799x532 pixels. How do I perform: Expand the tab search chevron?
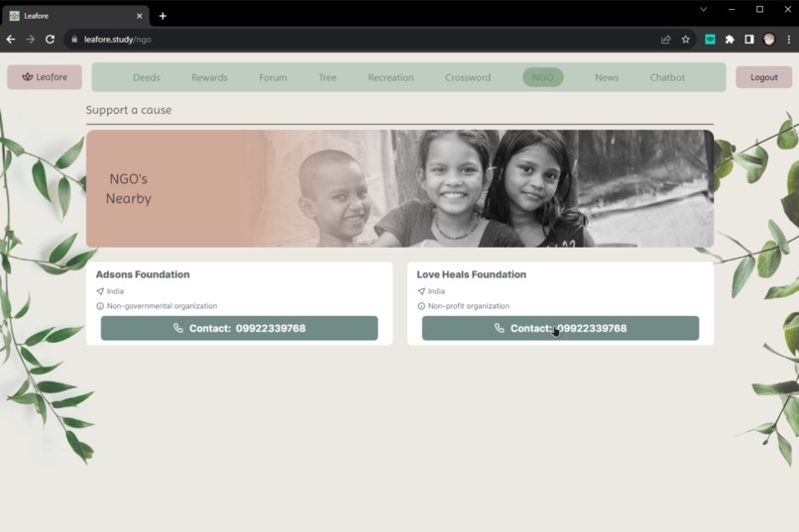tap(703, 9)
